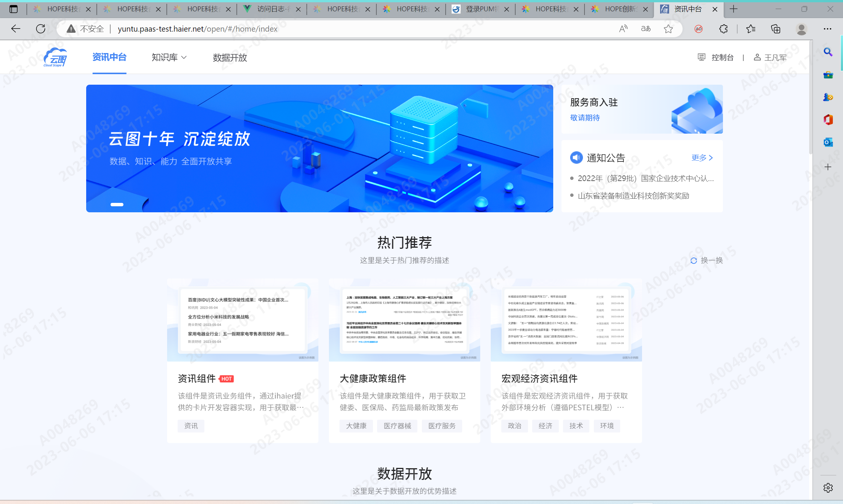Screen dimensions: 843x504
Task: Click the browser profile avatar
Action: (x=801, y=29)
